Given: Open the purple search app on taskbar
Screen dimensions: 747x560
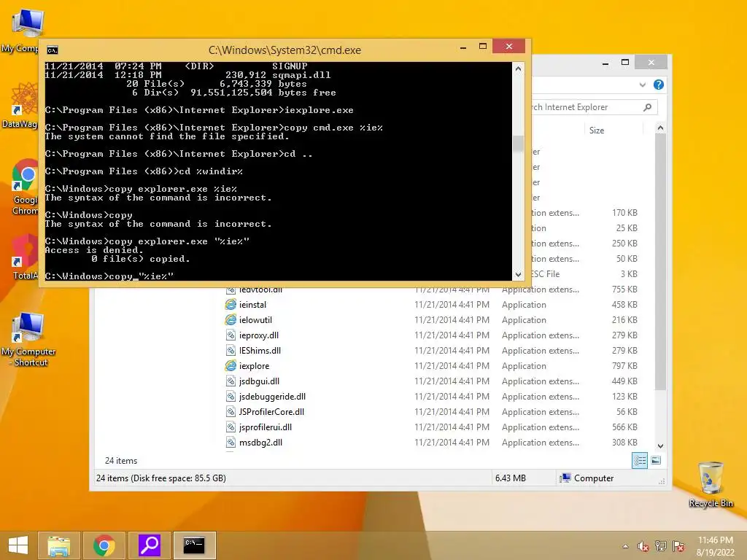Looking at the screenshot, I should 150,545.
